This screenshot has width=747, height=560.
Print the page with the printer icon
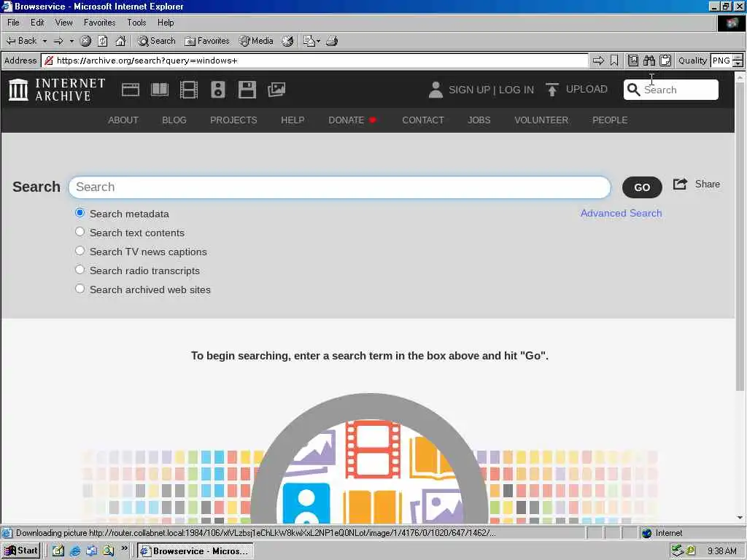point(332,41)
